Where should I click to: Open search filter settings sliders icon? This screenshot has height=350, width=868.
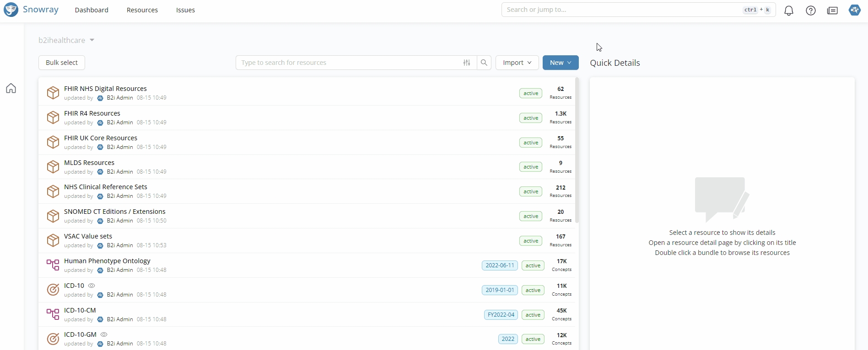[466, 63]
